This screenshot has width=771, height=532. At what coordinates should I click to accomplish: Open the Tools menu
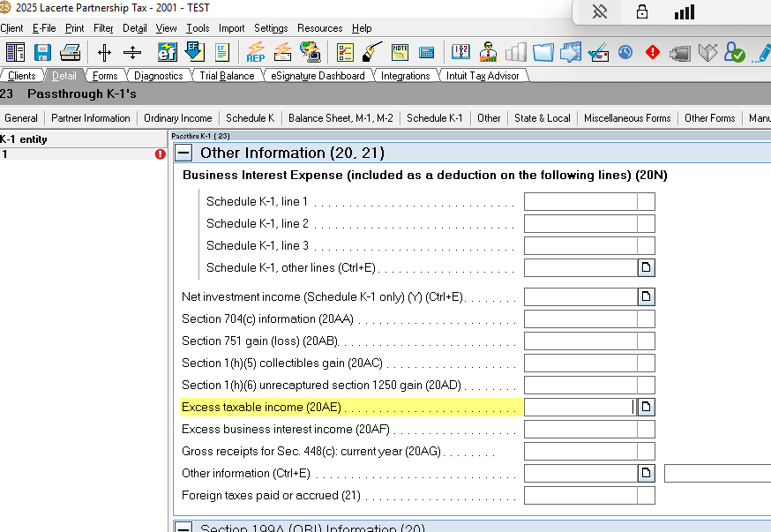[x=198, y=28]
